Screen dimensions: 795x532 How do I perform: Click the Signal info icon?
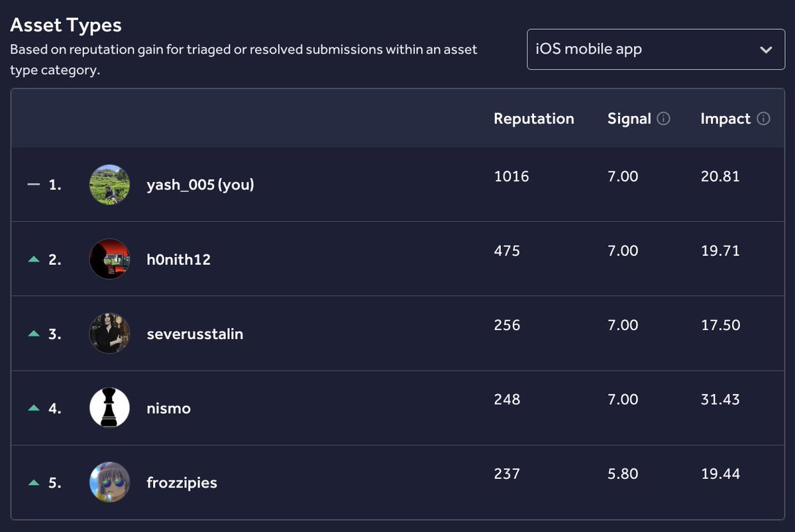(664, 119)
